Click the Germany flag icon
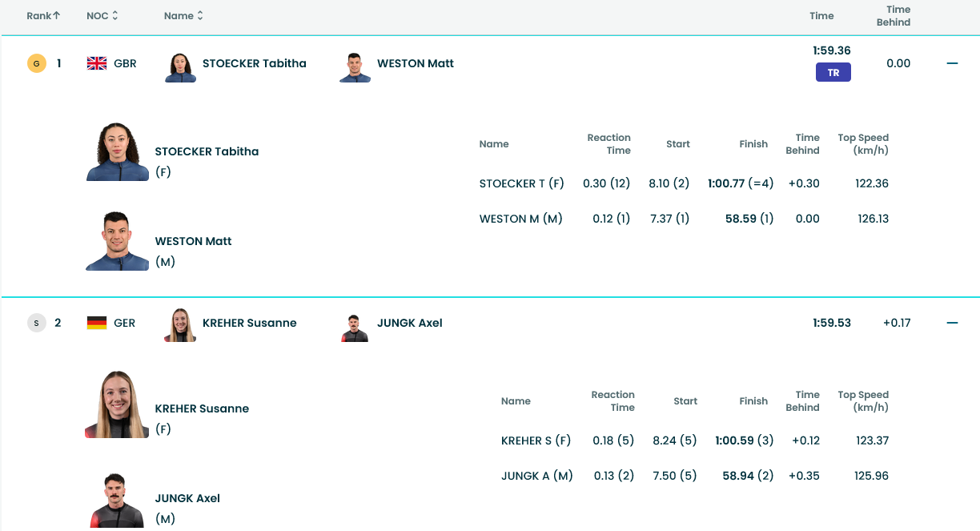This screenshot has height=531, width=980. point(97,323)
